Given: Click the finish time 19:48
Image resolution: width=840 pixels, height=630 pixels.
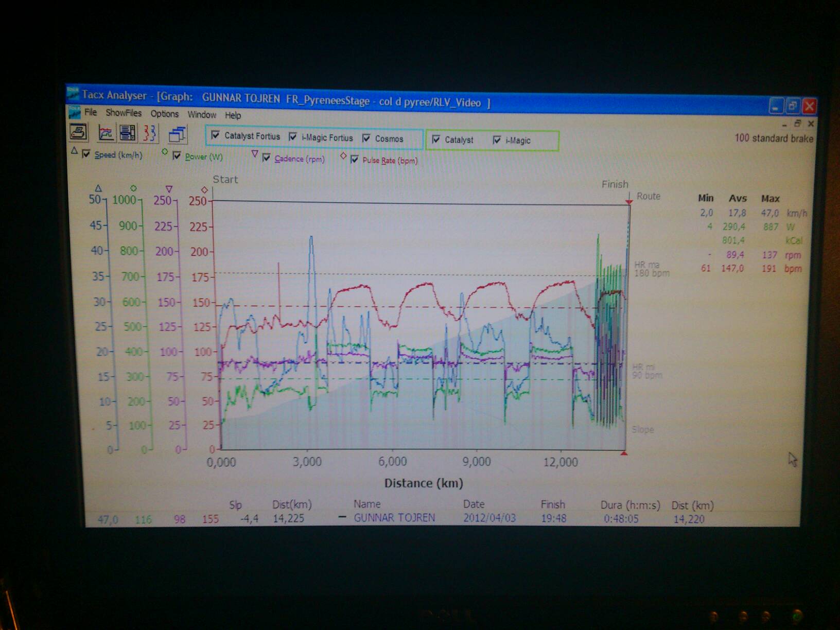Looking at the screenshot, I should point(553,518).
